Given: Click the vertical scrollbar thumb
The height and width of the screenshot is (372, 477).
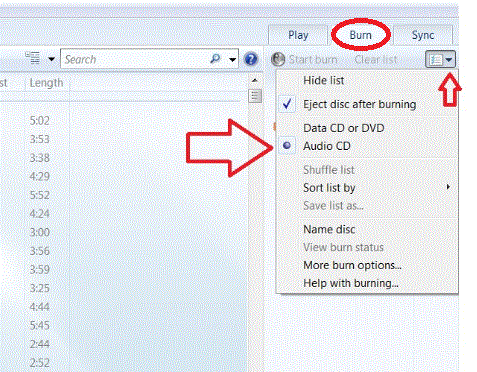Looking at the screenshot, I should (x=255, y=96).
